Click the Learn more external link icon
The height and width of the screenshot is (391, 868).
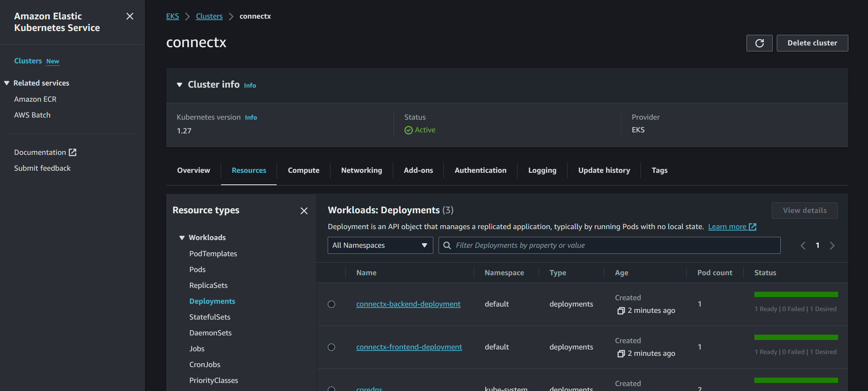[753, 227]
